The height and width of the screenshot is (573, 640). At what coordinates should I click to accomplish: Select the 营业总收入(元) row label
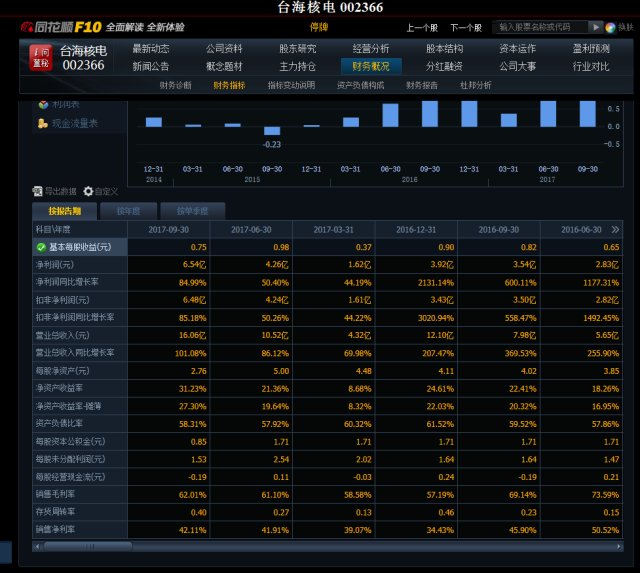[62, 335]
